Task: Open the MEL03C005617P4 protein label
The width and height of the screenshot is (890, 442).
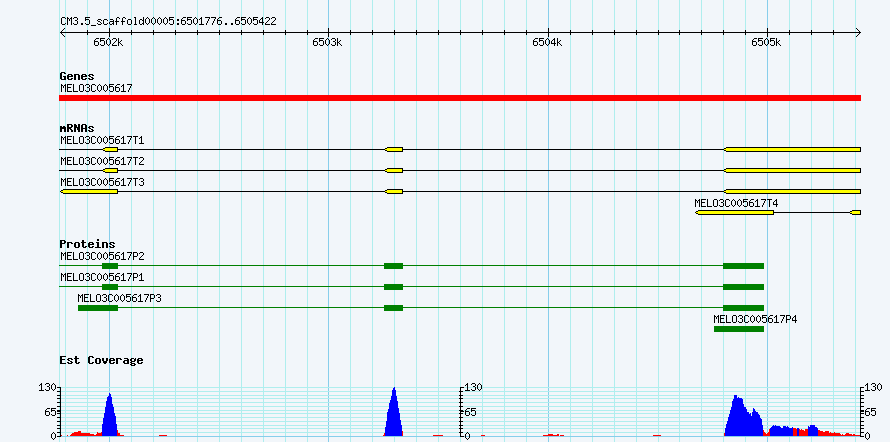Action: (x=755, y=319)
